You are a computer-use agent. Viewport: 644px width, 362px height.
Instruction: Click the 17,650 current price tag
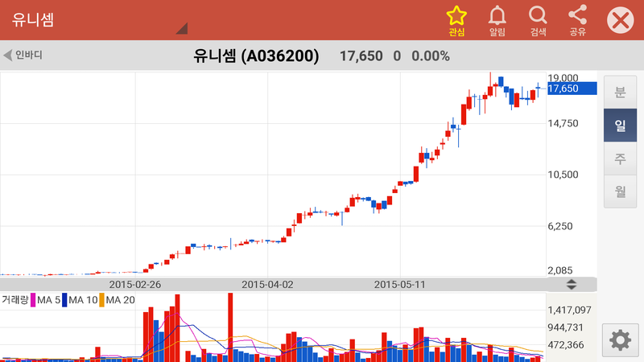point(571,88)
